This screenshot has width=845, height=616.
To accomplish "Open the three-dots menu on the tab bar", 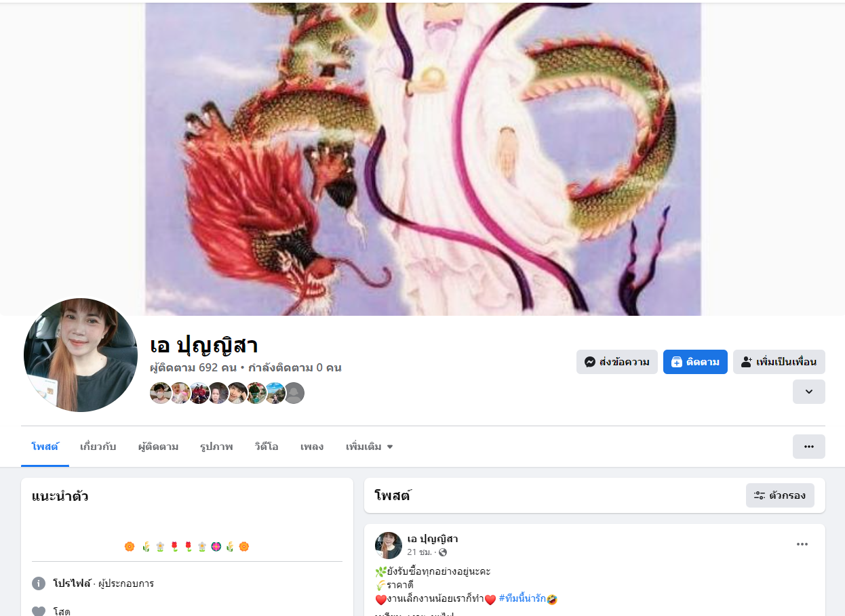I will point(808,447).
